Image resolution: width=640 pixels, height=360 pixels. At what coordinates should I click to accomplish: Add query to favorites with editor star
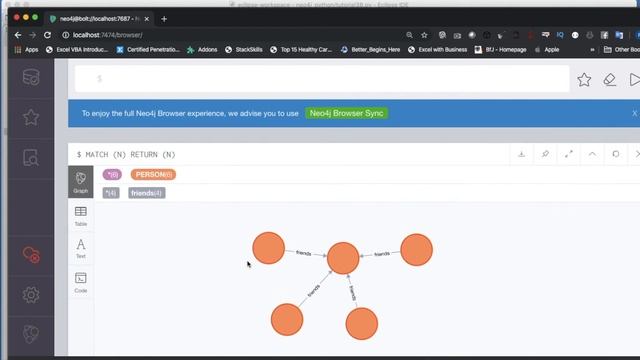584,80
